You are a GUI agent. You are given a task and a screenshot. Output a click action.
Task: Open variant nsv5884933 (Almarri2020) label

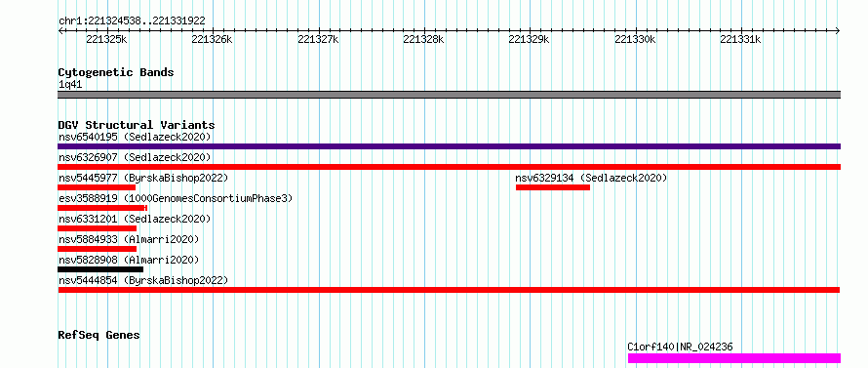point(129,239)
